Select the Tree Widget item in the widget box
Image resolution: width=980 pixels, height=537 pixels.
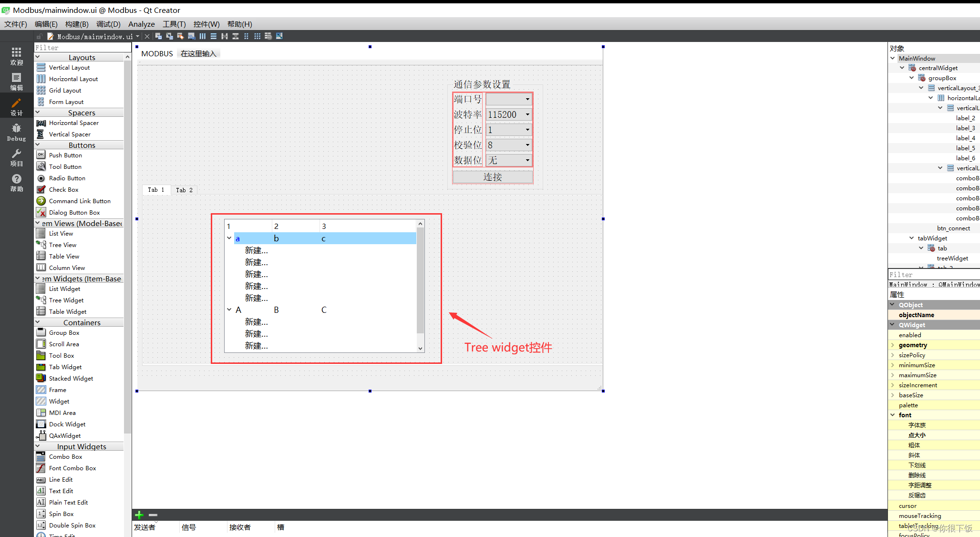(66, 300)
